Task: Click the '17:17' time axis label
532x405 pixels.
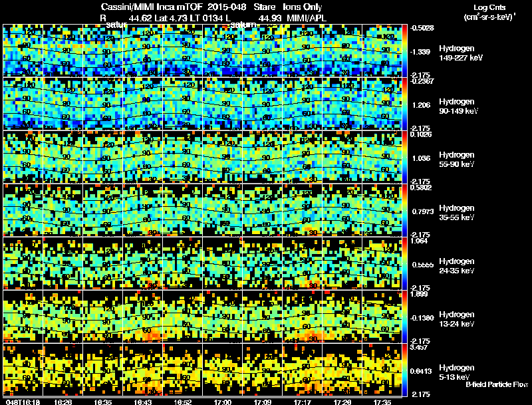Action: (x=302, y=402)
